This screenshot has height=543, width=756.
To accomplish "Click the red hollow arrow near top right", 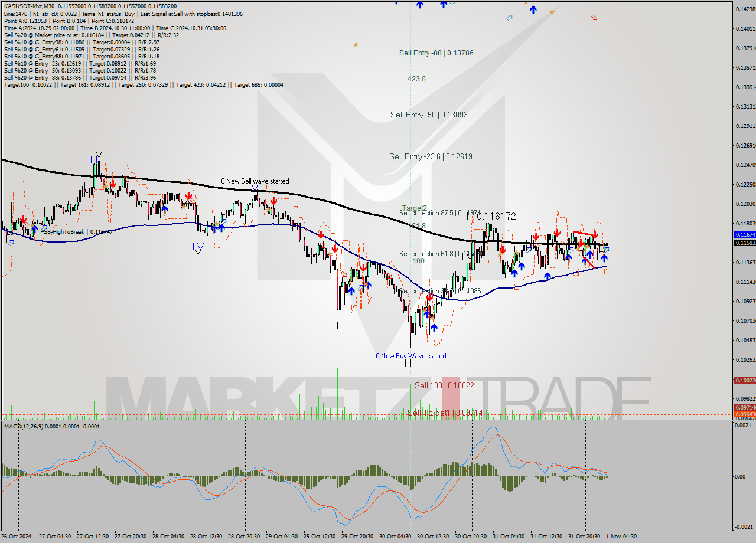I will click(x=594, y=18).
